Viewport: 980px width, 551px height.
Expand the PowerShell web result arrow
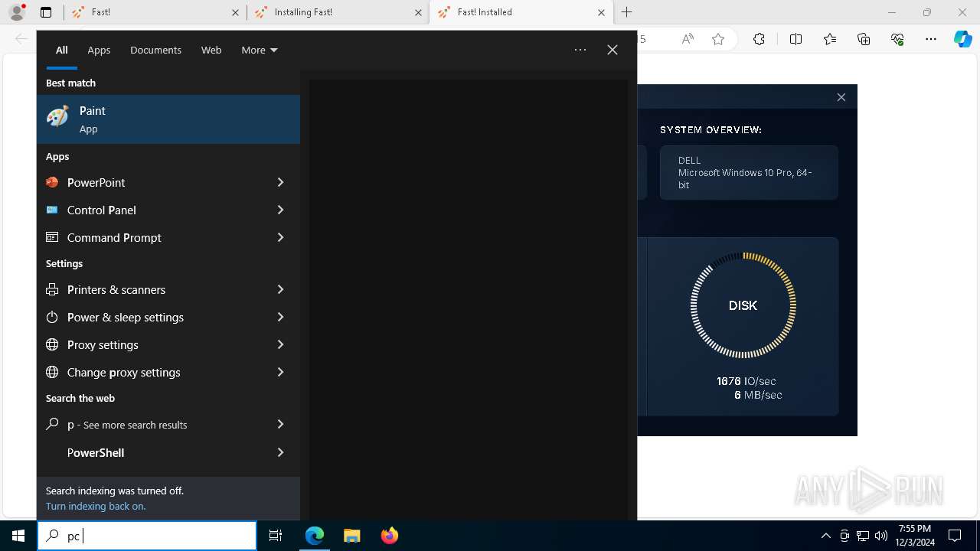[280, 452]
